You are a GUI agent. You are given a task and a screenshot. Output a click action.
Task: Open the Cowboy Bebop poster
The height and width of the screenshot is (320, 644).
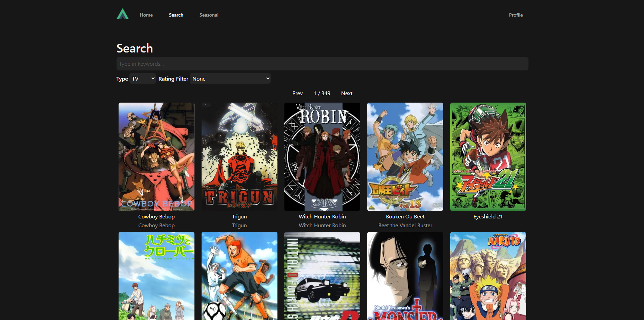[x=157, y=157]
